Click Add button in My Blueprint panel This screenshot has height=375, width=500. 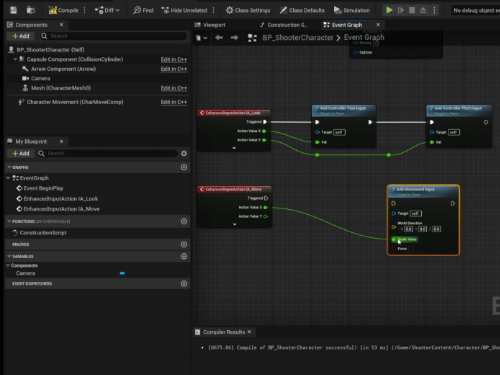point(21,153)
